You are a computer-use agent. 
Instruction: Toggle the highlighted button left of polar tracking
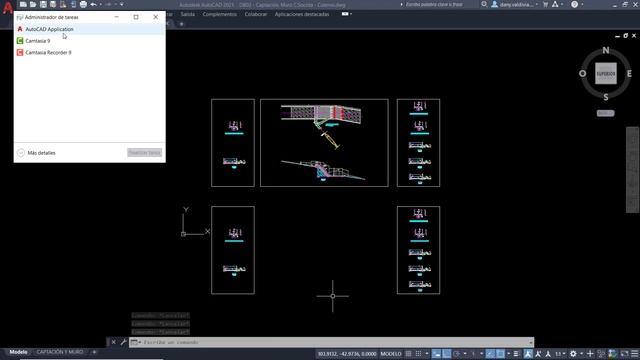(x=447, y=353)
